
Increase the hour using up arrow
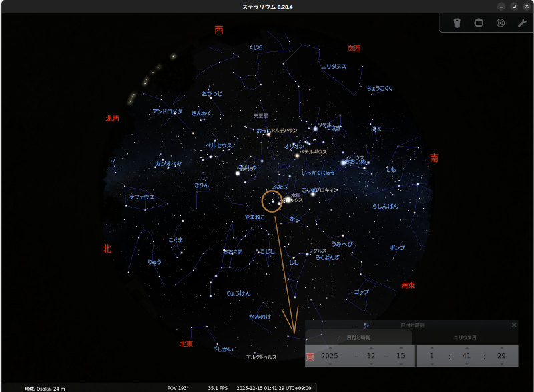(432, 347)
